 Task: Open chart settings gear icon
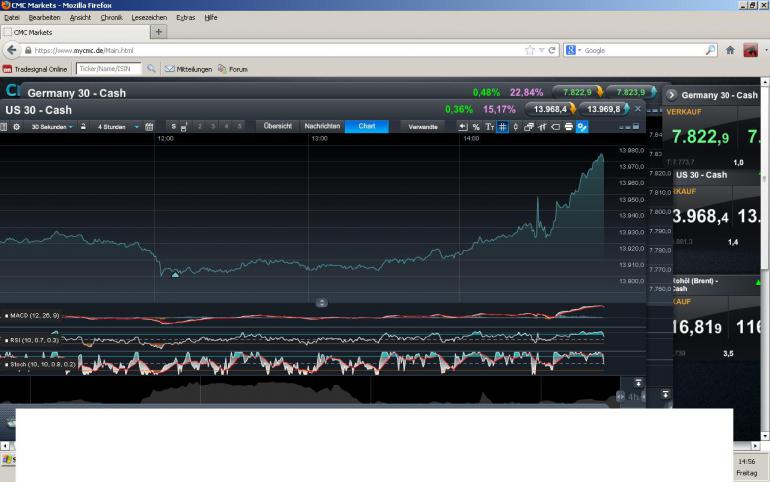click(x=16, y=127)
